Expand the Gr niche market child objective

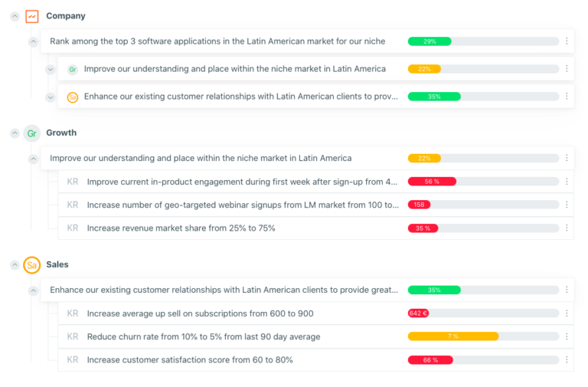pyautogui.click(x=51, y=70)
